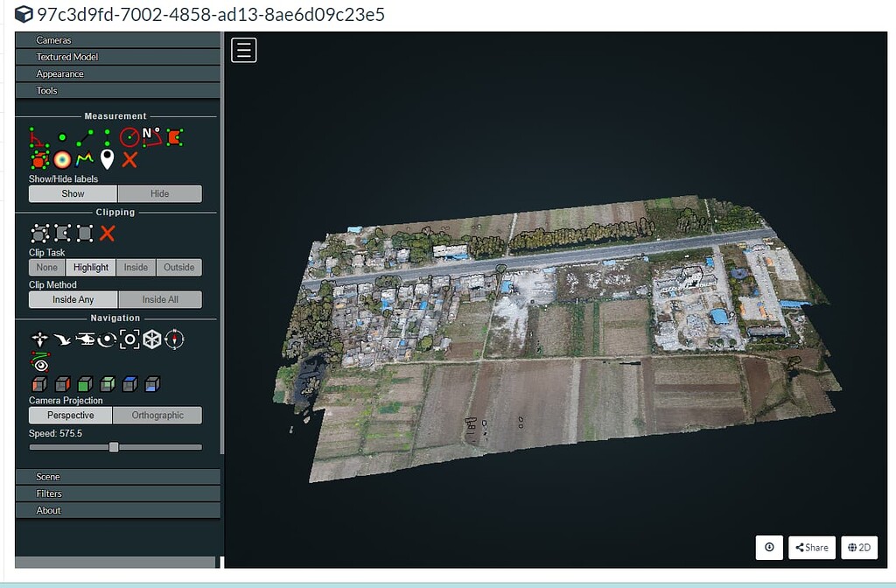896x588 pixels.
Task: Remove all measurements with the red X
Action: tap(129, 159)
